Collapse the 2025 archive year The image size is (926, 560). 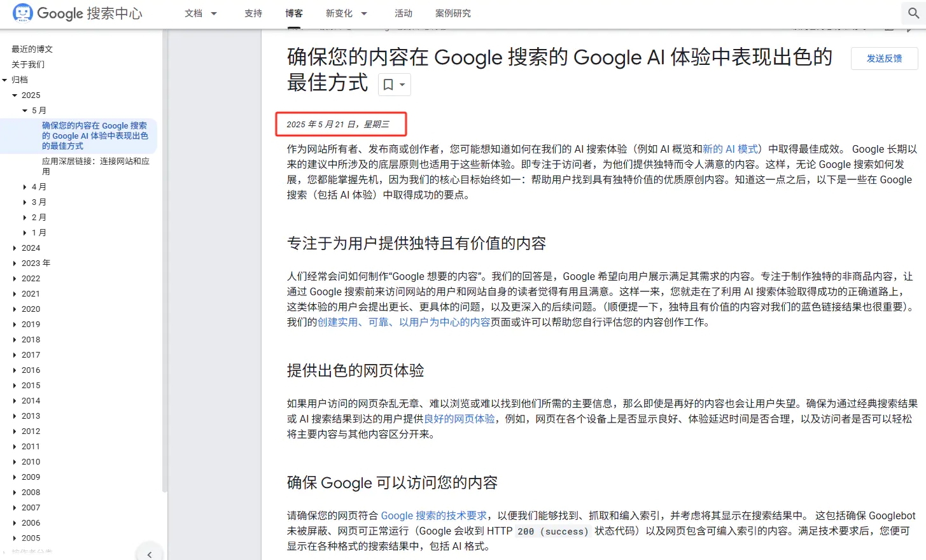(x=15, y=95)
